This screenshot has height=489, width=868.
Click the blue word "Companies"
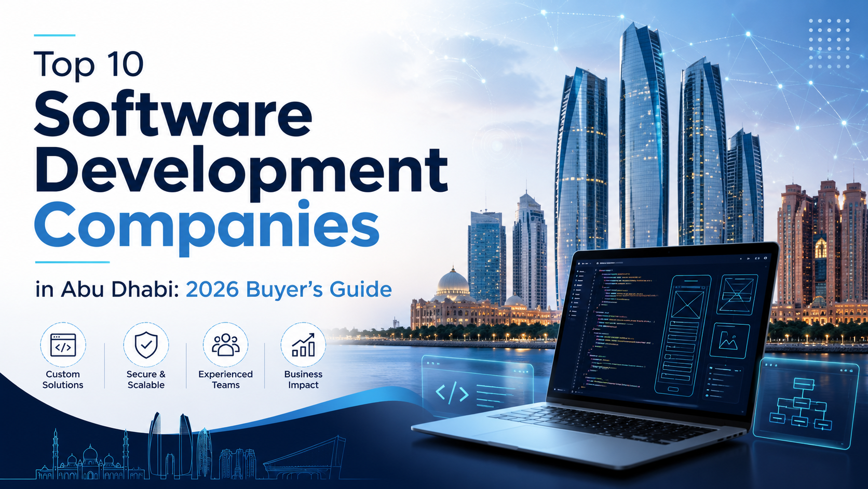click(x=207, y=228)
